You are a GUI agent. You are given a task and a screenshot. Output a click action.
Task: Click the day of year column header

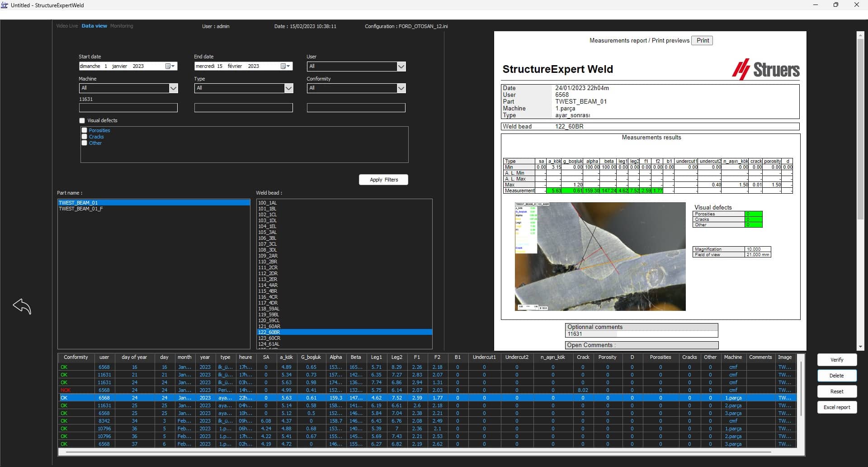tap(134, 357)
